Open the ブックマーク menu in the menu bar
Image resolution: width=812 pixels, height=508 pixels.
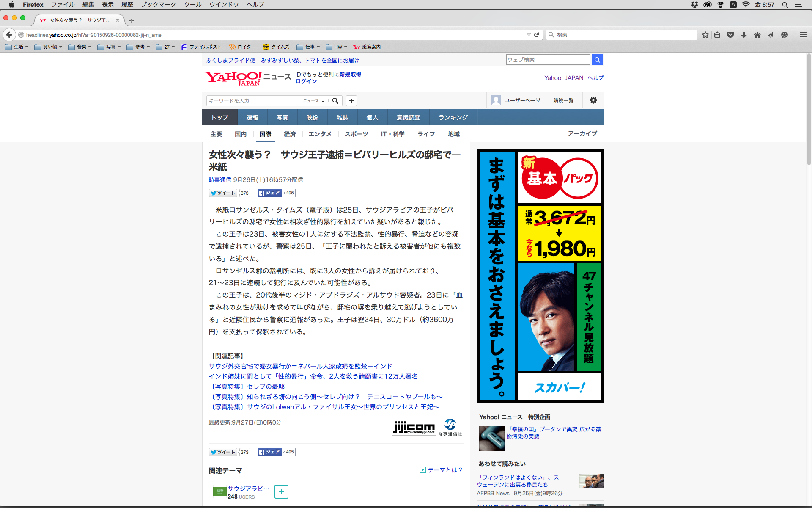point(158,5)
